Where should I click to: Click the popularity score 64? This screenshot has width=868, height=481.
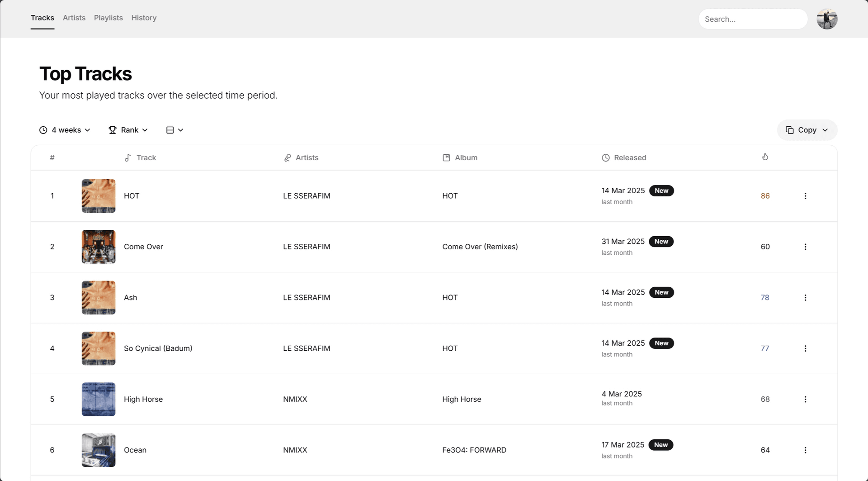(x=765, y=450)
